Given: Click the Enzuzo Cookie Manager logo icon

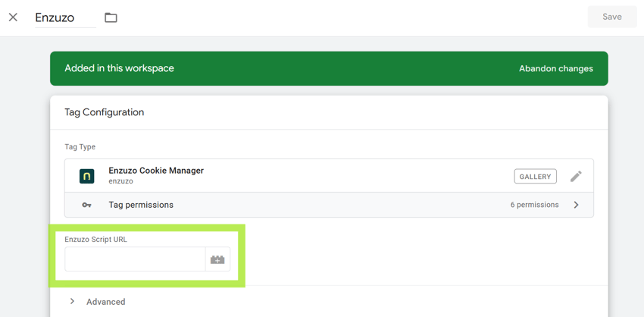Looking at the screenshot, I should pyautogui.click(x=86, y=176).
